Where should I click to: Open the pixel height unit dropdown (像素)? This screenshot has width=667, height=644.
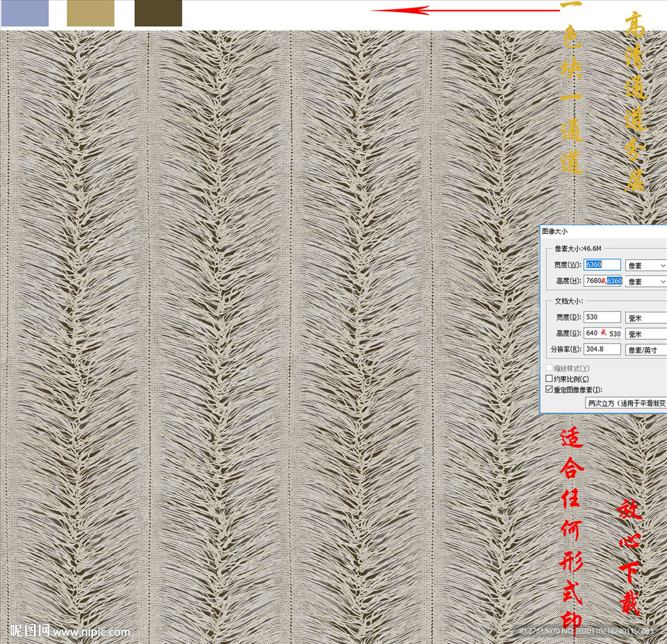click(646, 281)
